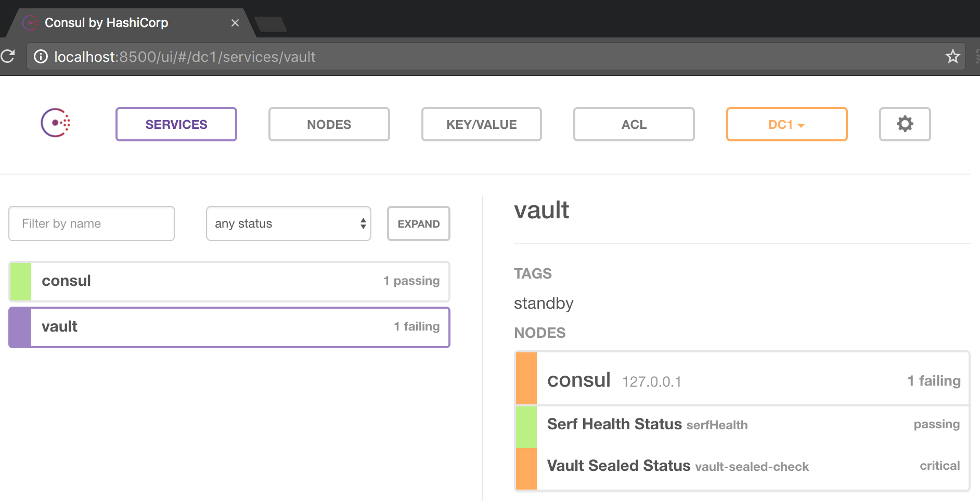Screen dimensions: 980x501
Task: Open a new browser tab
Action: click(x=270, y=24)
